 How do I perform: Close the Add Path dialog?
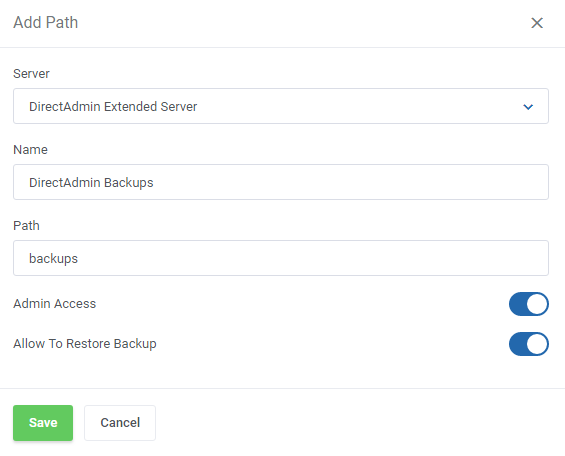(537, 23)
